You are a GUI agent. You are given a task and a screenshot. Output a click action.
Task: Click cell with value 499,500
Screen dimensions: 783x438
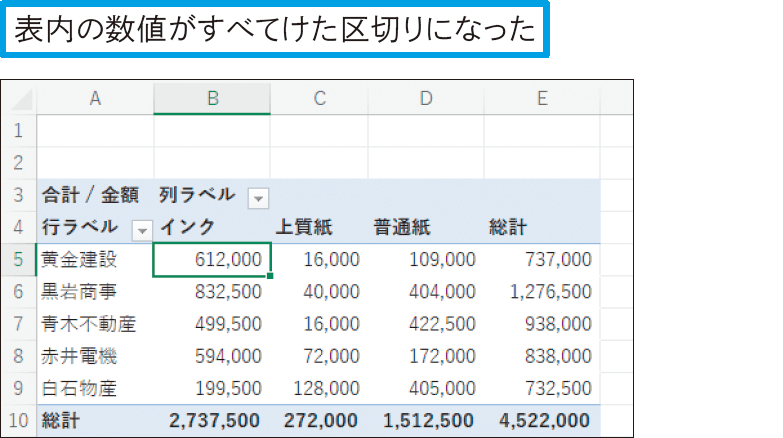212,324
